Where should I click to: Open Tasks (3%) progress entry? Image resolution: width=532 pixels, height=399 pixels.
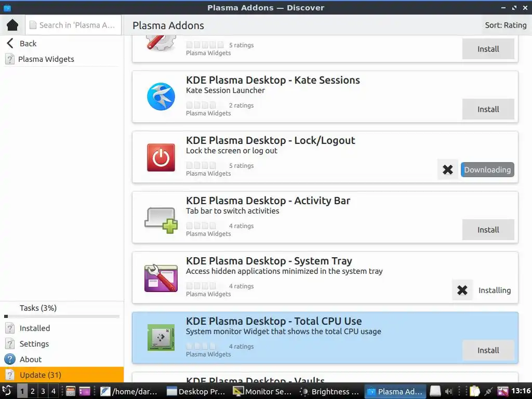(x=38, y=308)
